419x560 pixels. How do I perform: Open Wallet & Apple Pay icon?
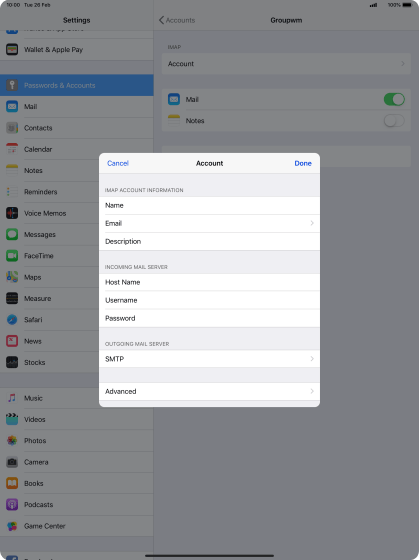coord(12,49)
